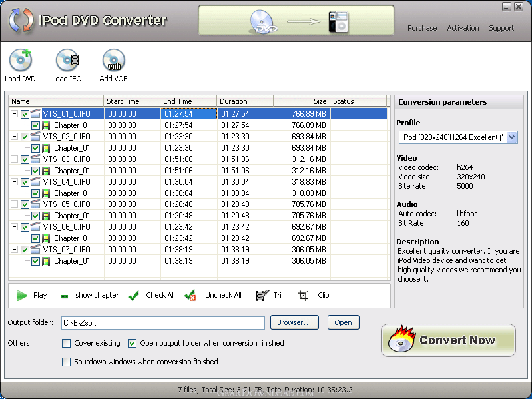Collapse the VTS_03_0.IFO tree node

click(x=14, y=159)
